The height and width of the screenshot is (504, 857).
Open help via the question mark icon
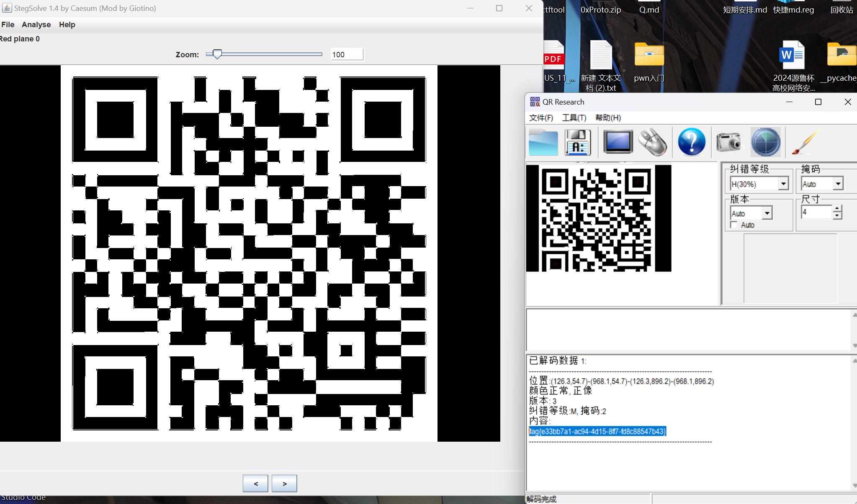[691, 142]
